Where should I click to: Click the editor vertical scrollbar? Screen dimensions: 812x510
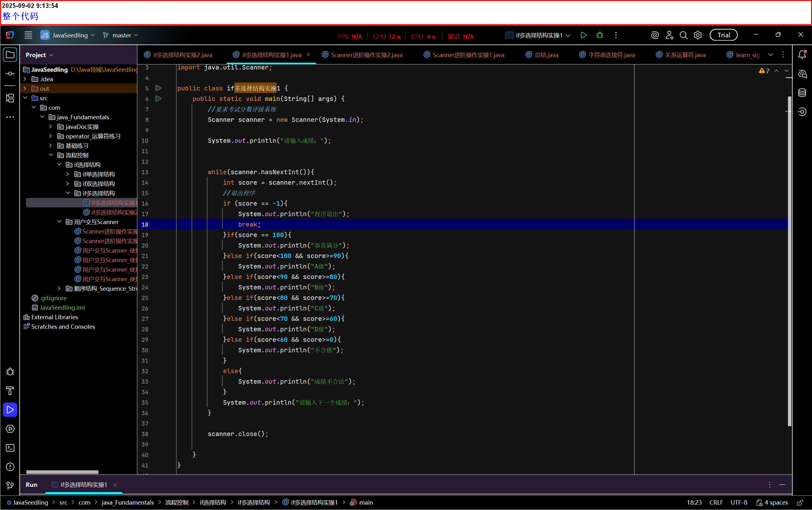click(789, 261)
